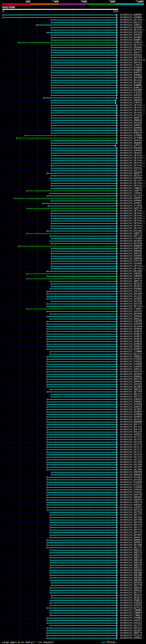Open UniRef100_Q4SSD9 entry
Image resolution: width=146 pixels, height=644 pixels.
(x=131, y=123)
